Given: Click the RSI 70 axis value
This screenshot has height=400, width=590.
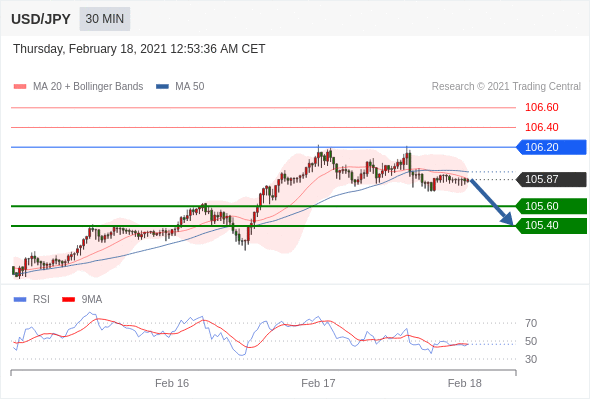Looking at the screenshot, I should tap(531, 323).
